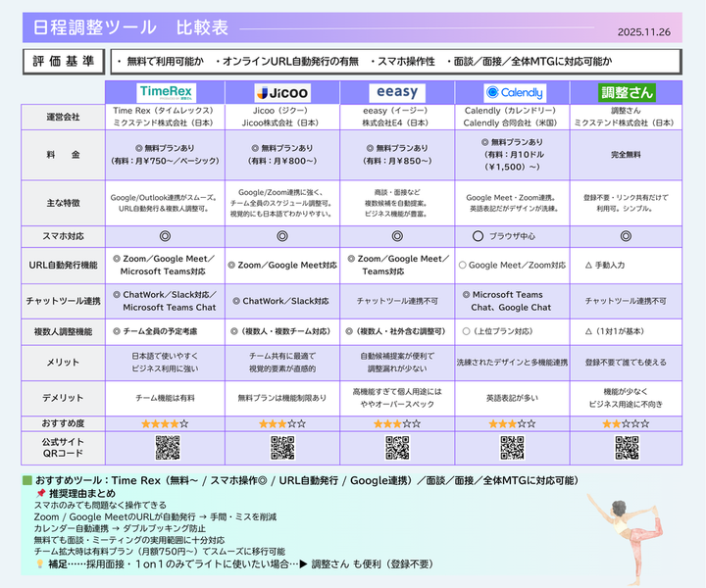
Task: Click the double-circle mark in Jicoo スマホ対応 cell
Action: 282,236
